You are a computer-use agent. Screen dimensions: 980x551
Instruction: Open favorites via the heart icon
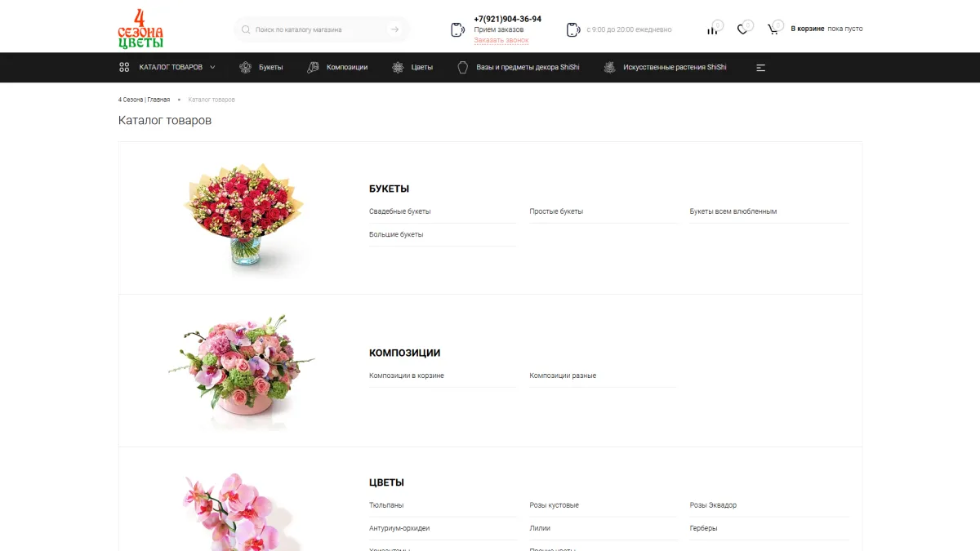pos(742,29)
